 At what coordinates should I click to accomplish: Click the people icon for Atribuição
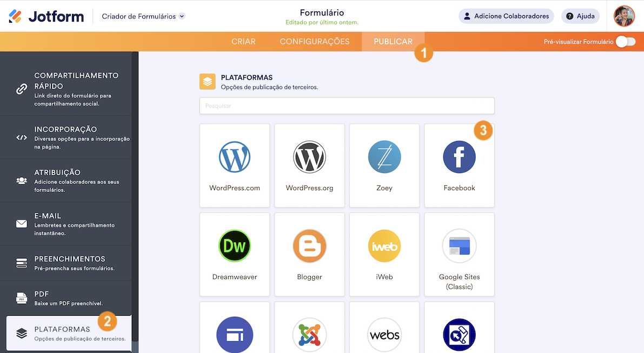[x=21, y=181]
